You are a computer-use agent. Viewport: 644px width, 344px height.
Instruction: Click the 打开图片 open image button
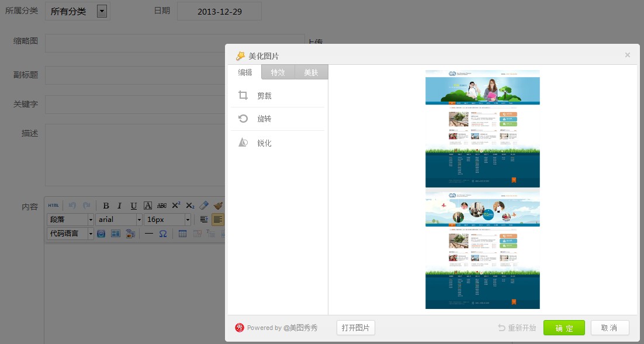pyautogui.click(x=356, y=328)
